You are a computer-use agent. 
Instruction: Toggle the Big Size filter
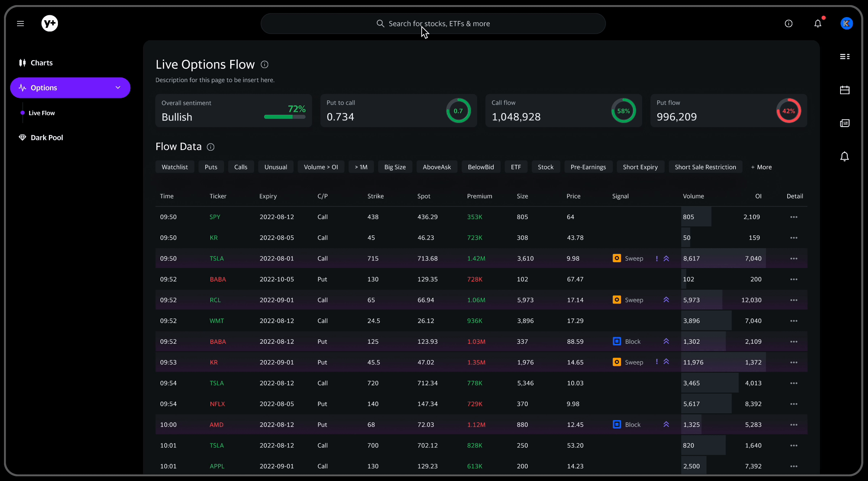(x=395, y=167)
